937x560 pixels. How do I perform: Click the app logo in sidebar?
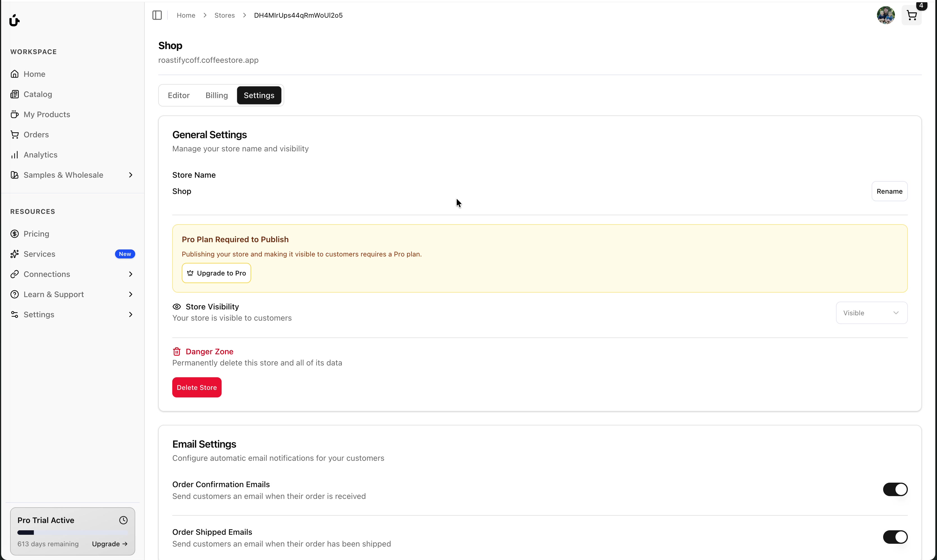pos(14,20)
